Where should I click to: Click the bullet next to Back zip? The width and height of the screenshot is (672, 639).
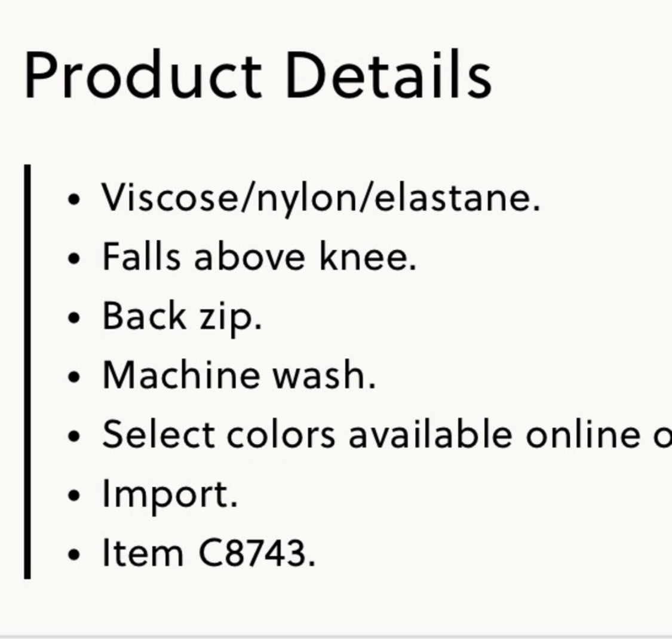(x=74, y=318)
